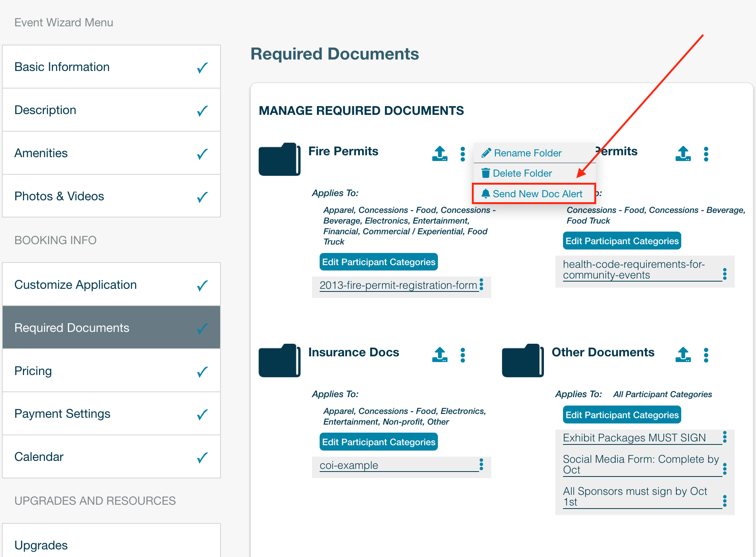The width and height of the screenshot is (756, 557).
Task: Go to Amenities step
Action: point(111,153)
